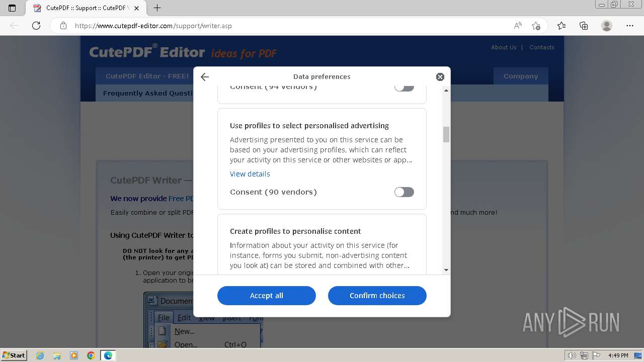This screenshot has width=644, height=362.
Task: Open the volume control in tray
Action: click(572, 355)
